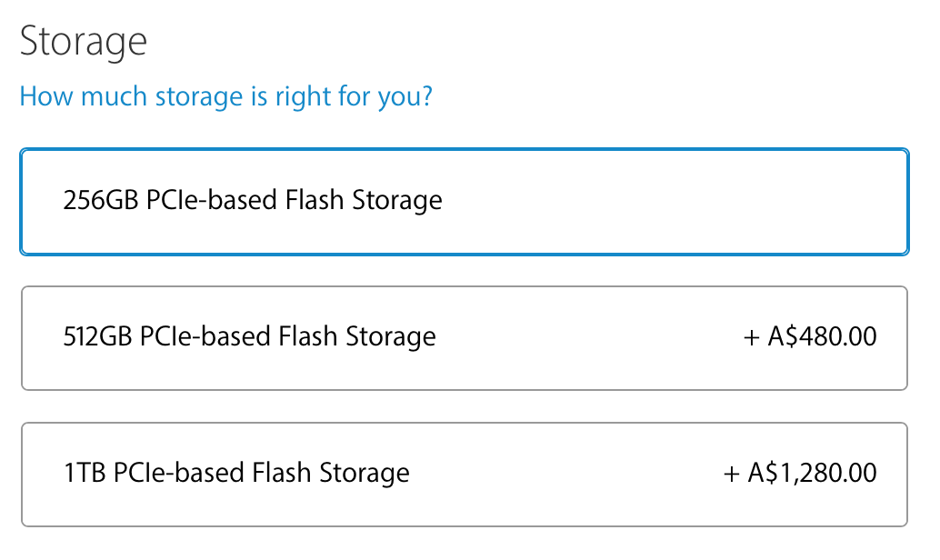Image resolution: width=940 pixels, height=560 pixels.
Task: Upgrade storage for an extra A$1,280.00
Action: (464, 474)
